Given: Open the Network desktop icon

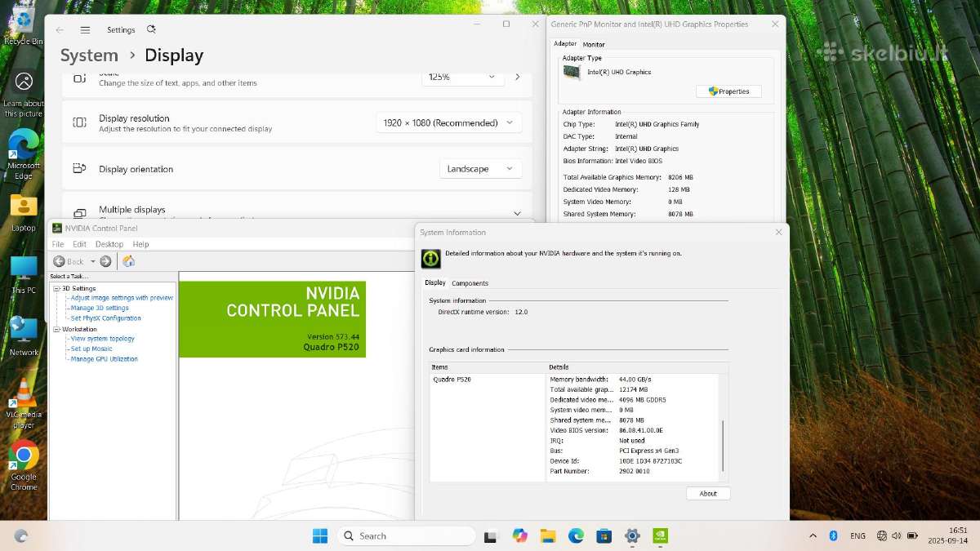Looking at the screenshot, I should [24, 336].
